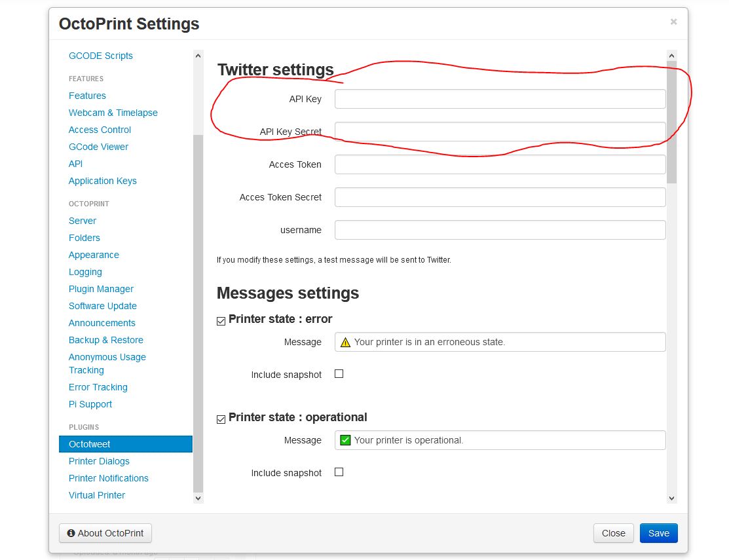Screen dimensions: 729x560
Task: Open Backup & Restore settings
Action: pos(105,340)
